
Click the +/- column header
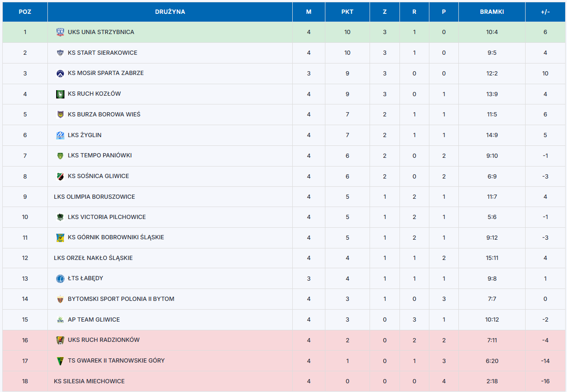(x=545, y=12)
